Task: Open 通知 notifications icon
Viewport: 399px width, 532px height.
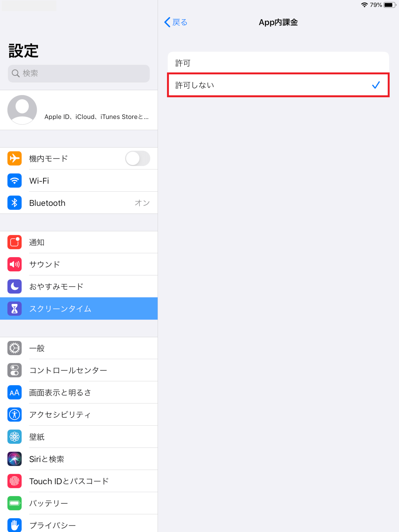Action: (15, 242)
